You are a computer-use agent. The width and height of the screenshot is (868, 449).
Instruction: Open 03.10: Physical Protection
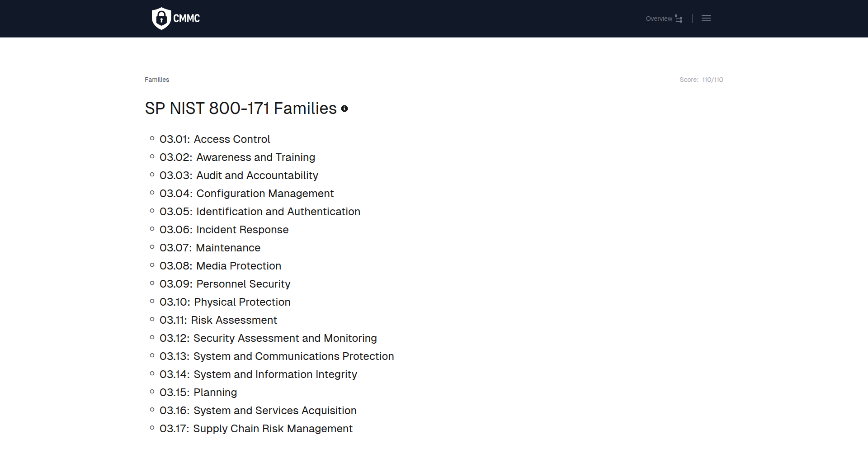pyautogui.click(x=225, y=302)
